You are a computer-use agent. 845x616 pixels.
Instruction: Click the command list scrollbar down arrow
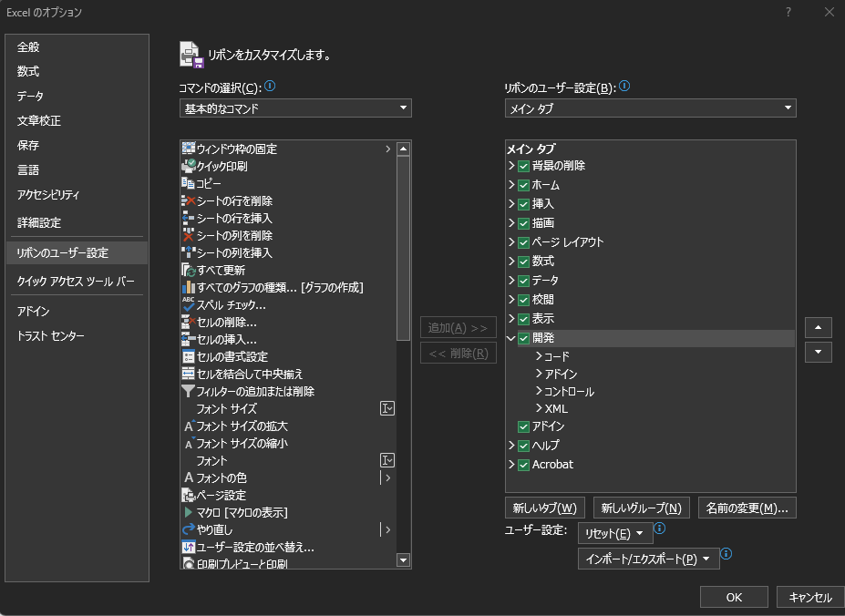click(x=404, y=560)
